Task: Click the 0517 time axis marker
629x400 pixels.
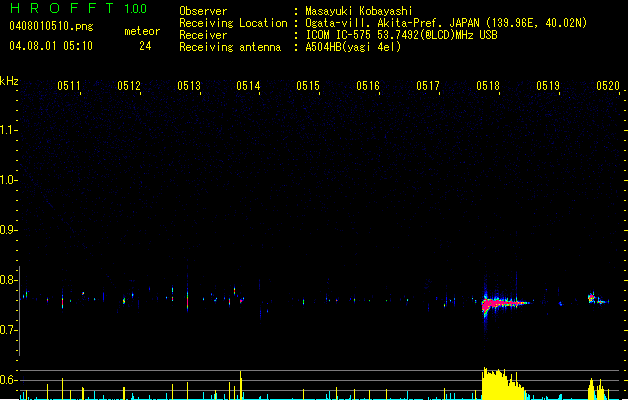Action: click(428, 86)
